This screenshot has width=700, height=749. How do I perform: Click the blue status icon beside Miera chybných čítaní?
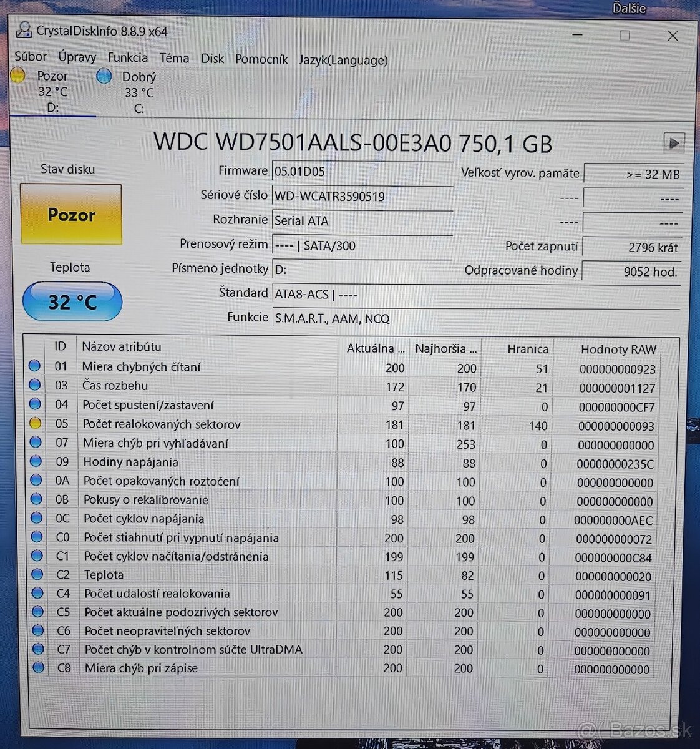pyautogui.click(x=34, y=366)
